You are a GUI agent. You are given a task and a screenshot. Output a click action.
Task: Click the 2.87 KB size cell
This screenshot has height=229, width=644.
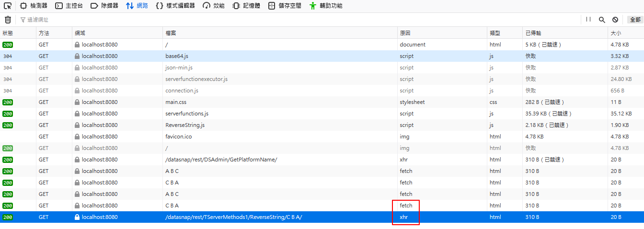[x=620, y=68]
